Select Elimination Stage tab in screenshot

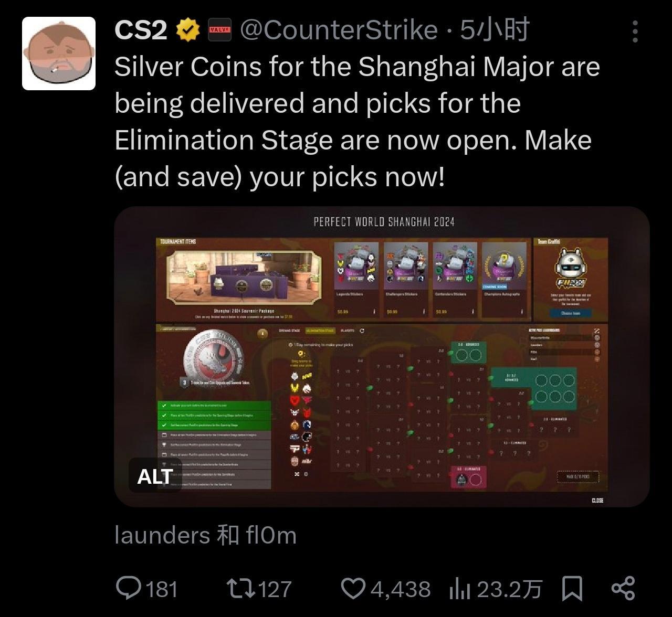[x=320, y=331]
